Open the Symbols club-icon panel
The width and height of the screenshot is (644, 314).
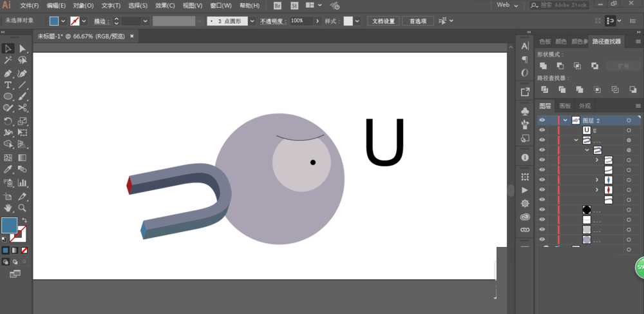525,110
